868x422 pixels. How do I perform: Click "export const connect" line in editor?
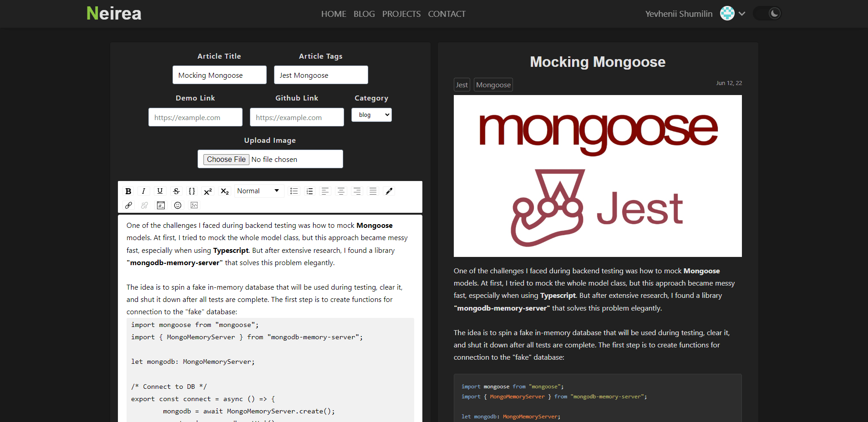tap(203, 399)
